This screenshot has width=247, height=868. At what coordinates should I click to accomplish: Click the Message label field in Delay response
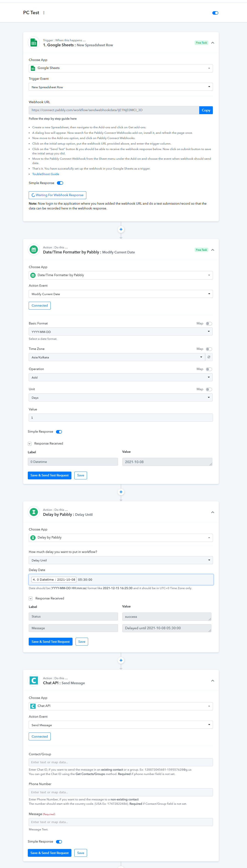pos(73,628)
